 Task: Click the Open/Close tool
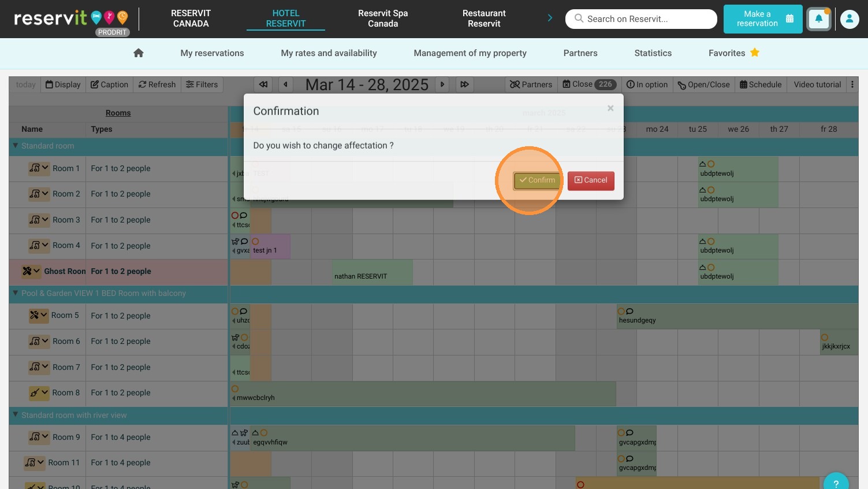click(x=703, y=84)
